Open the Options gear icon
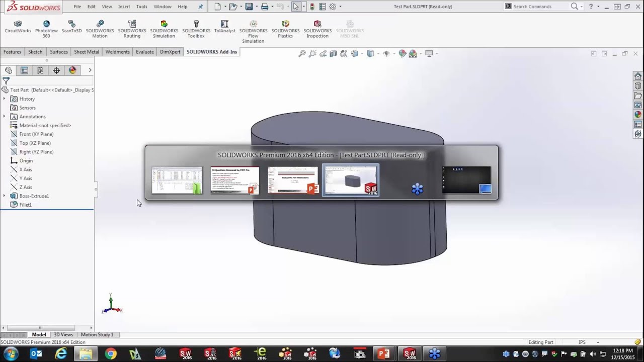This screenshot has height=362, width=644. tap(333, 7)
